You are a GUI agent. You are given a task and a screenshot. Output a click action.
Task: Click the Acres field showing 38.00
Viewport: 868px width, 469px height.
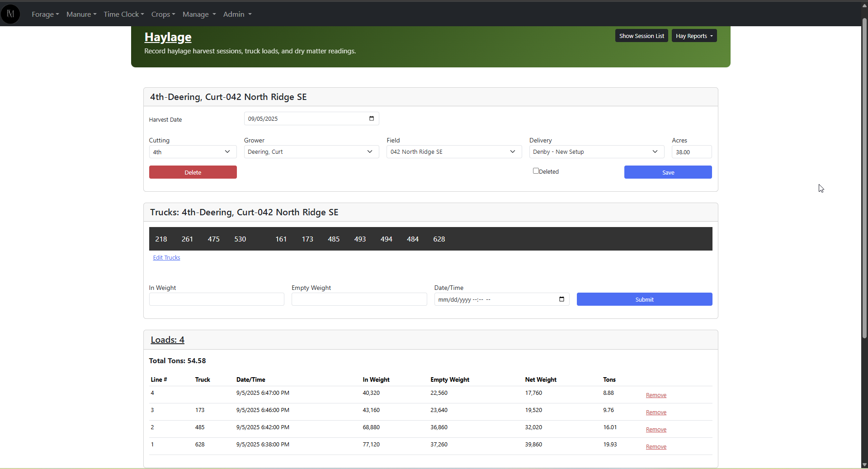pyautogui.click(x=692, y=152)
